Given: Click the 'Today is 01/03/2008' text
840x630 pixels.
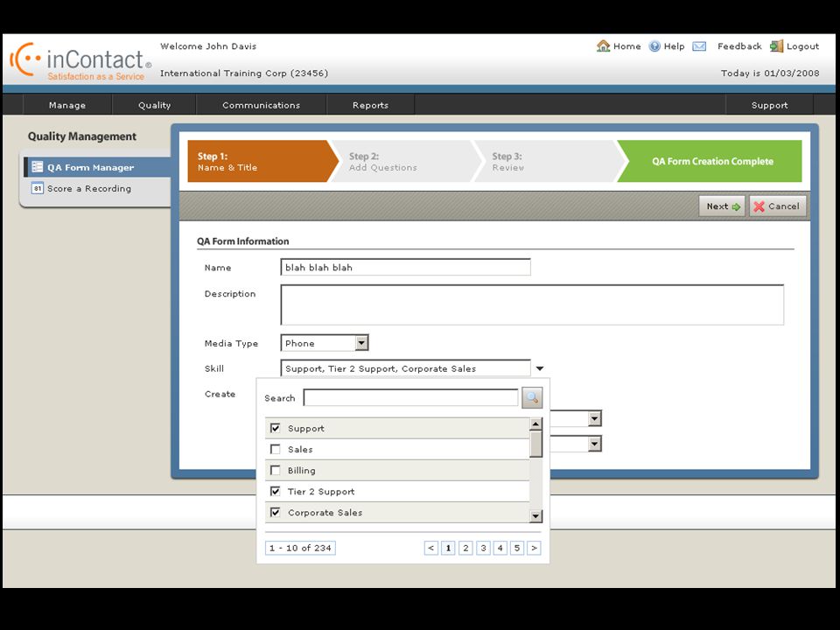Looking at the screenshot, I should click(x=770, y=73).
